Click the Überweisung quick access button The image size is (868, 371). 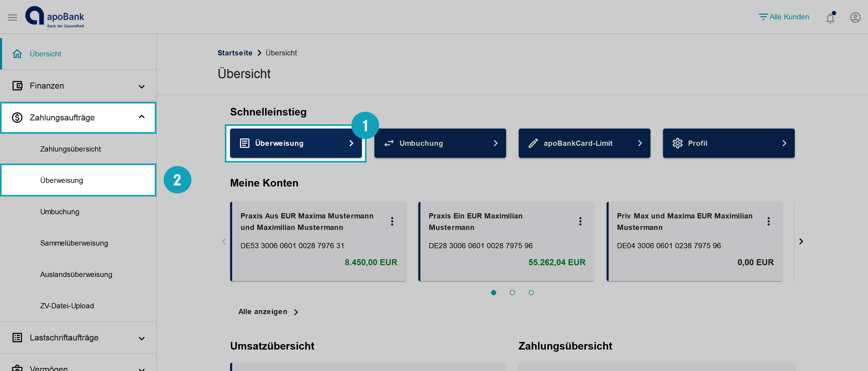pos(295,143)
